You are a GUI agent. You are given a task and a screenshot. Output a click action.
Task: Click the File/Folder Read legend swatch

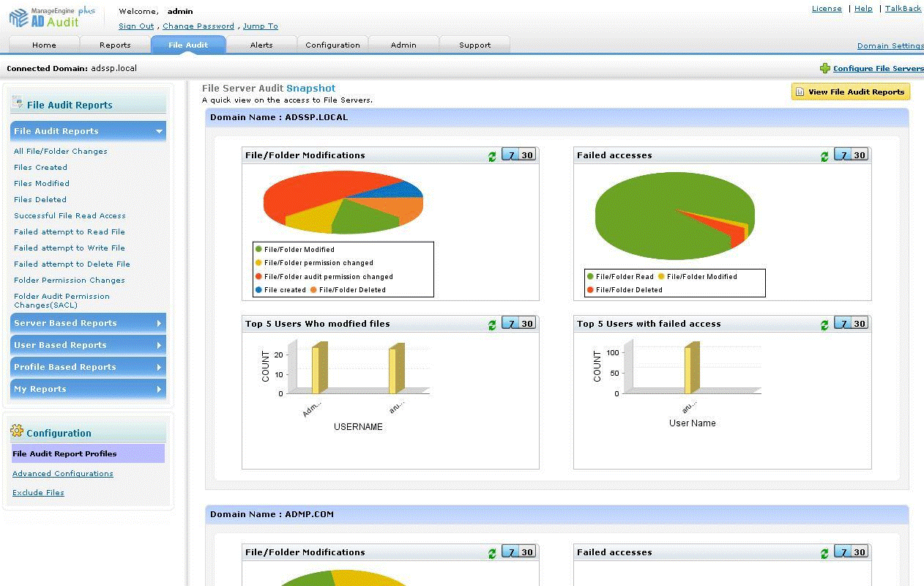[590, 277]
